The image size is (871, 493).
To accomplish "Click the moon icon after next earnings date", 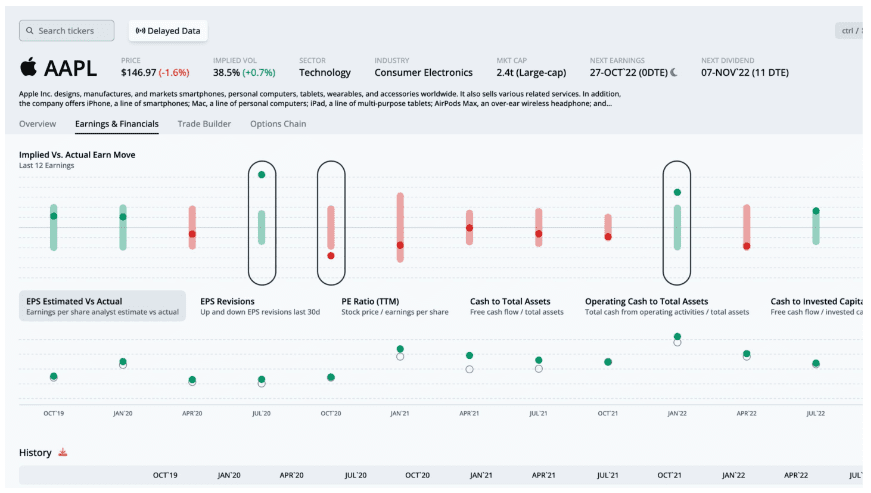I will [674, 72].
